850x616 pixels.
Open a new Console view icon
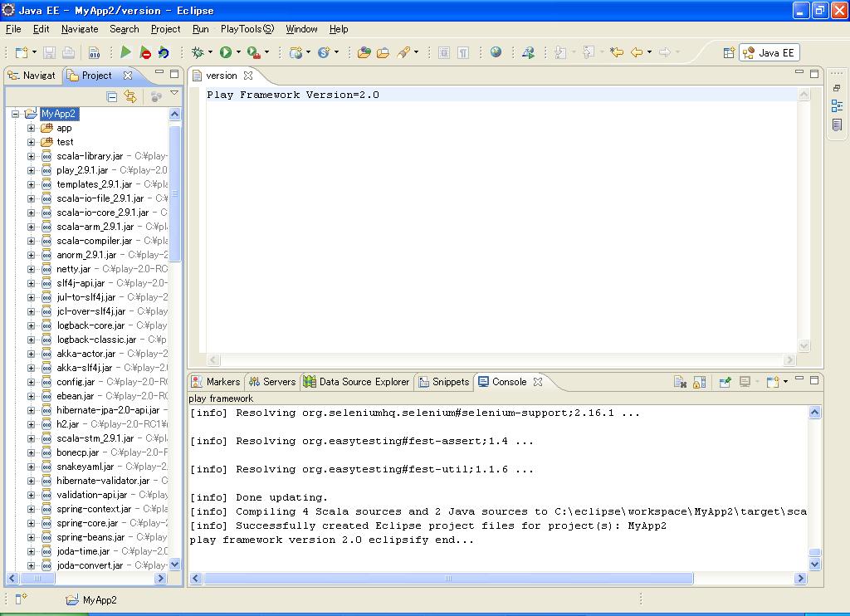[772, 382]
